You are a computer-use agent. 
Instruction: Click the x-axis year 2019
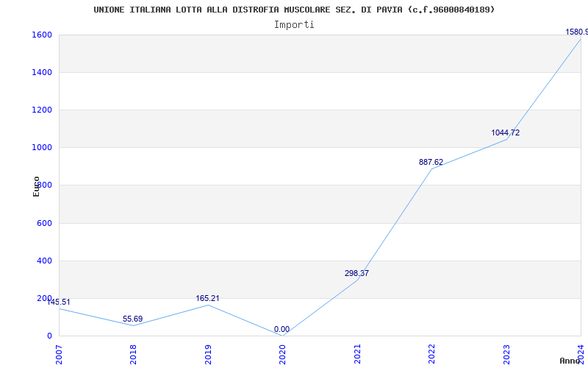(x=208, y=354)
